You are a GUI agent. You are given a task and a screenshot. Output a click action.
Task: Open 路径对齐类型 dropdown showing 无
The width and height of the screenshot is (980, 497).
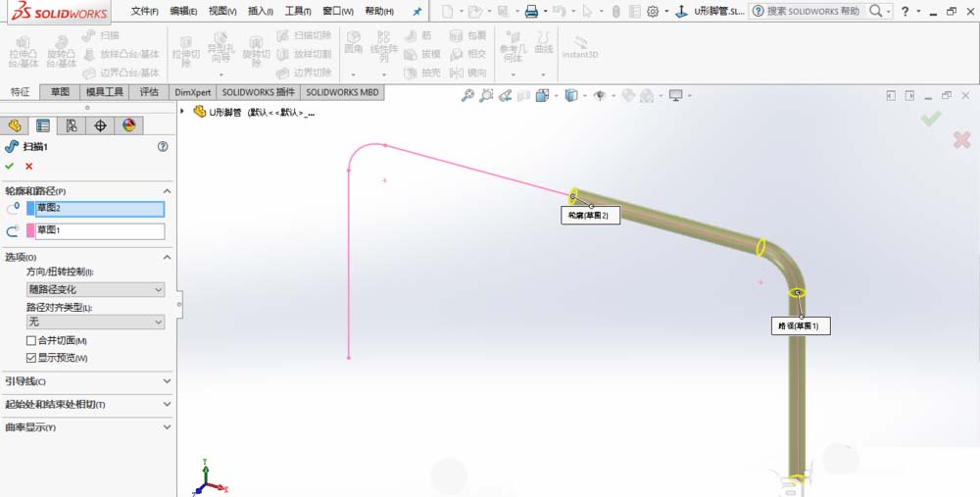click(95, 322)
